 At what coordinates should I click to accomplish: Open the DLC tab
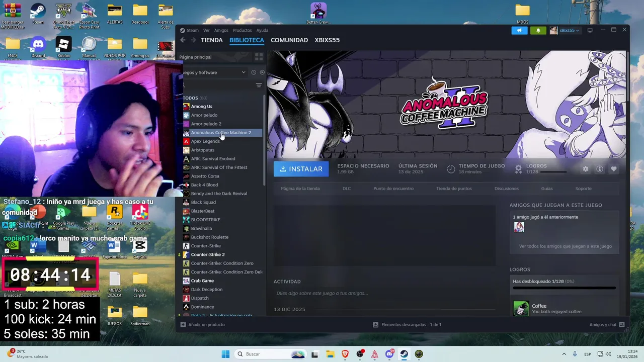(x=347, y=189)
